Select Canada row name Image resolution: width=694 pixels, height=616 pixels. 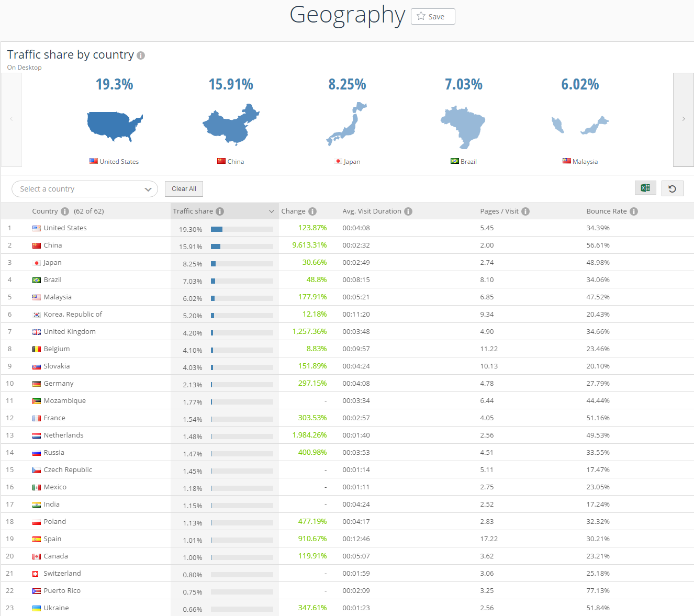pyautogui.click(x=56, y=556)
